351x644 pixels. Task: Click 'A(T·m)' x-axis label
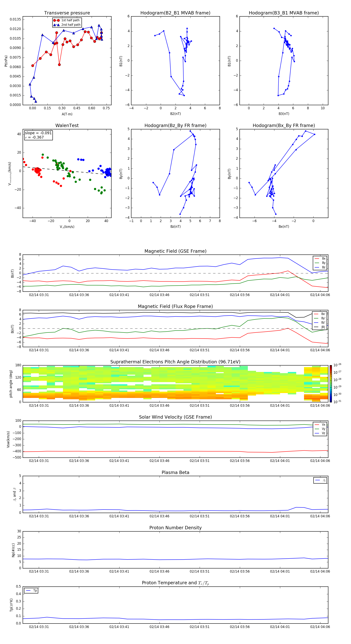coord(67,114)
